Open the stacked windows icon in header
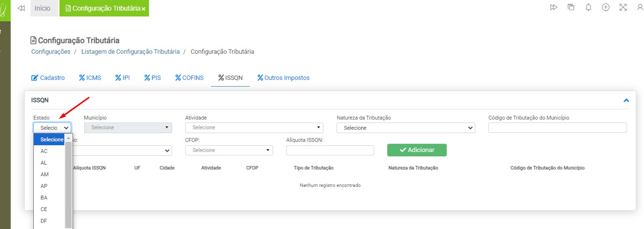This screenshot has height=229, width=644. [571, 7]
